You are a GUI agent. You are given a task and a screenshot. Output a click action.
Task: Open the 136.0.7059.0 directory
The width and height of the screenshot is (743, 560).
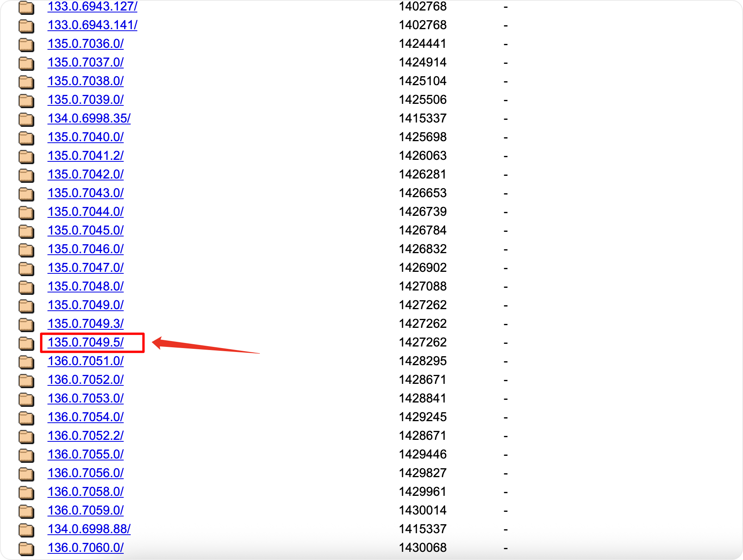(x=85, y=510)
